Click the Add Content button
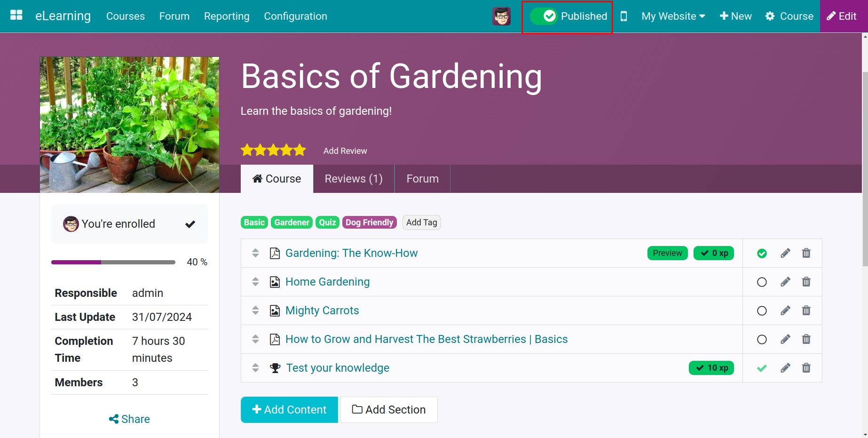Image resolution: width=868 pixels, height=438 pixels. [x=289, y=410]
